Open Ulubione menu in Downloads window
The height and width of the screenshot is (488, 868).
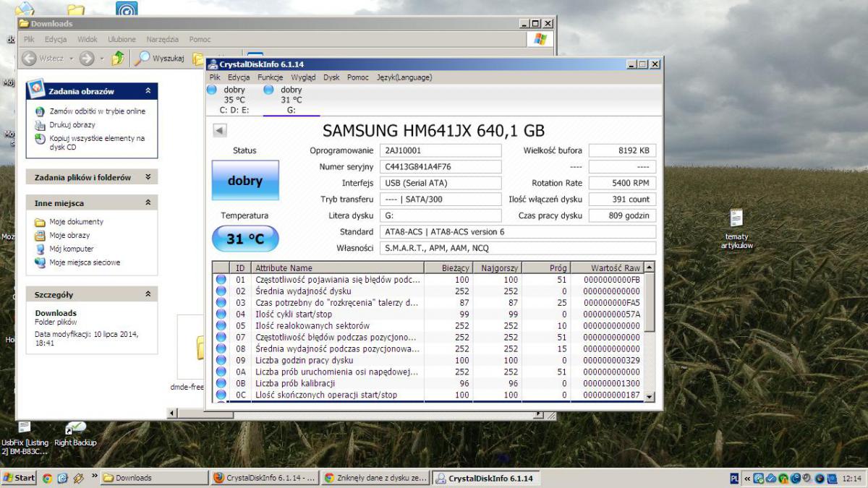tap(122, 40)
